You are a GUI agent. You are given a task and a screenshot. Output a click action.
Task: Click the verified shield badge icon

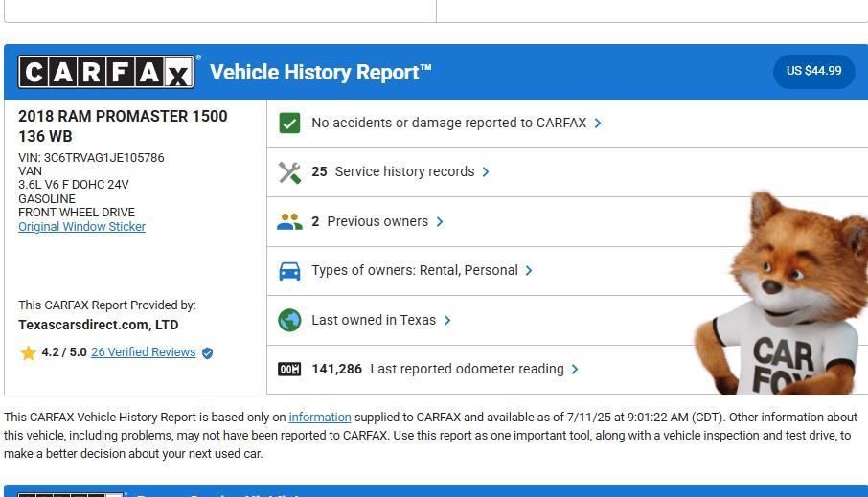click(x=208, y=352)
